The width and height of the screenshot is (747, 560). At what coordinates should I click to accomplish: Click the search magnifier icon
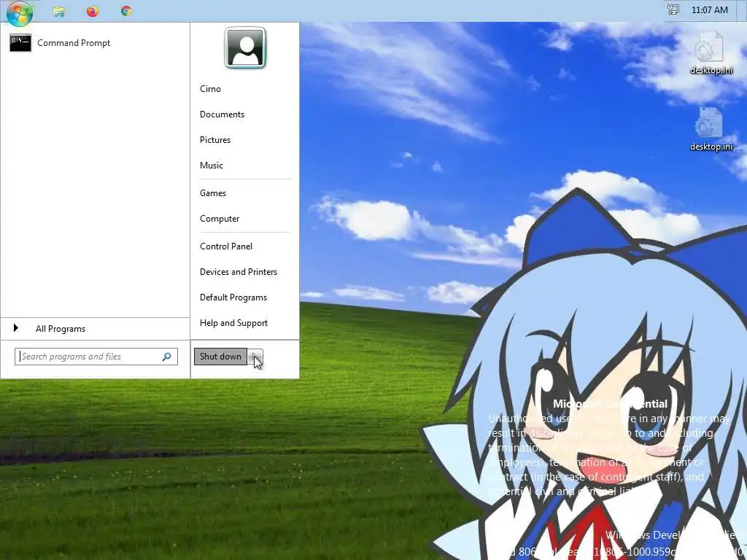(167, 357)
